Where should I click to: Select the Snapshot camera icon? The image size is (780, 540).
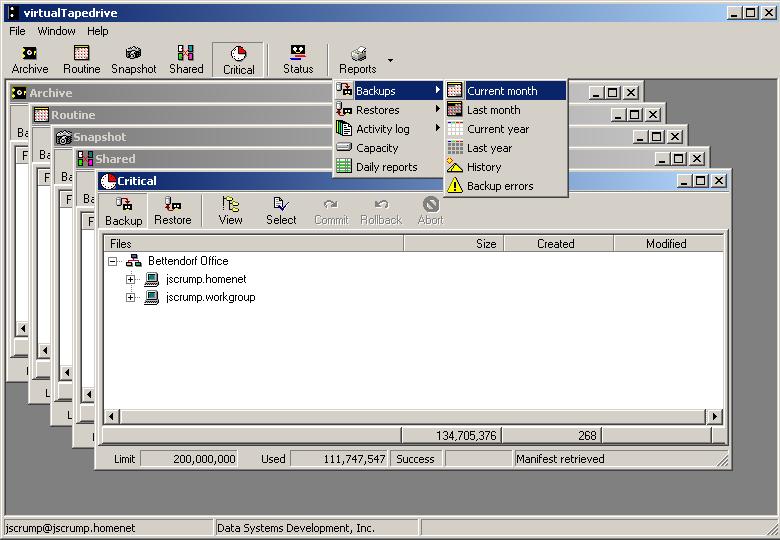click(x=134, y=59)
